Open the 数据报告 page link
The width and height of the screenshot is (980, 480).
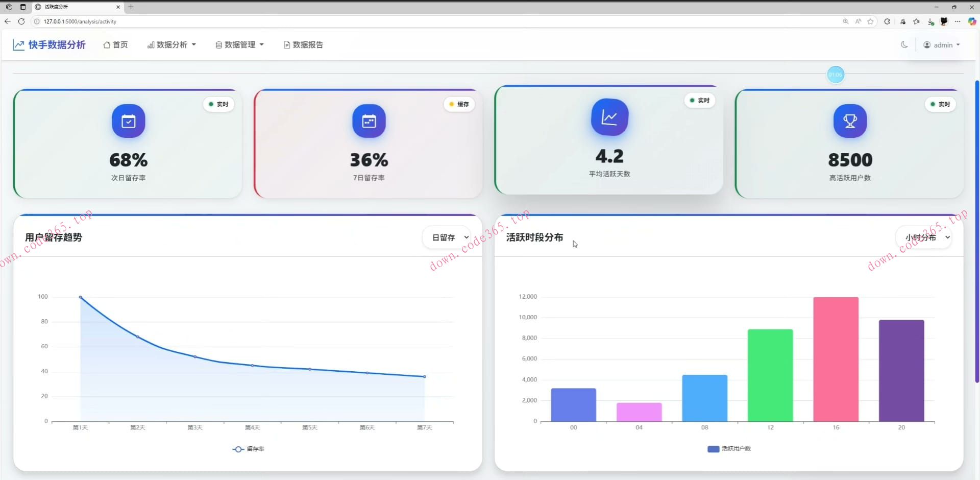click(303, 45)
